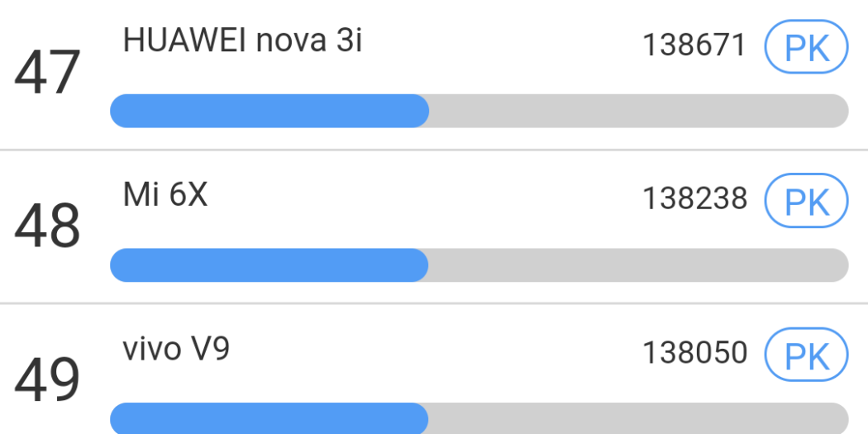This screenshot has height=434, width=868.
Task: Tap the 138050 score value
Action: [x=694, y=353]
